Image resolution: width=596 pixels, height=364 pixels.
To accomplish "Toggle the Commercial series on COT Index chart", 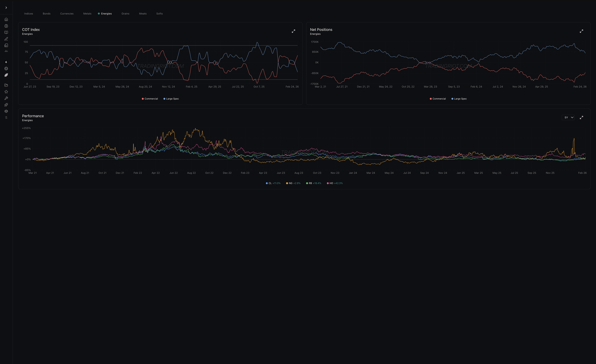I will point(150,99).
